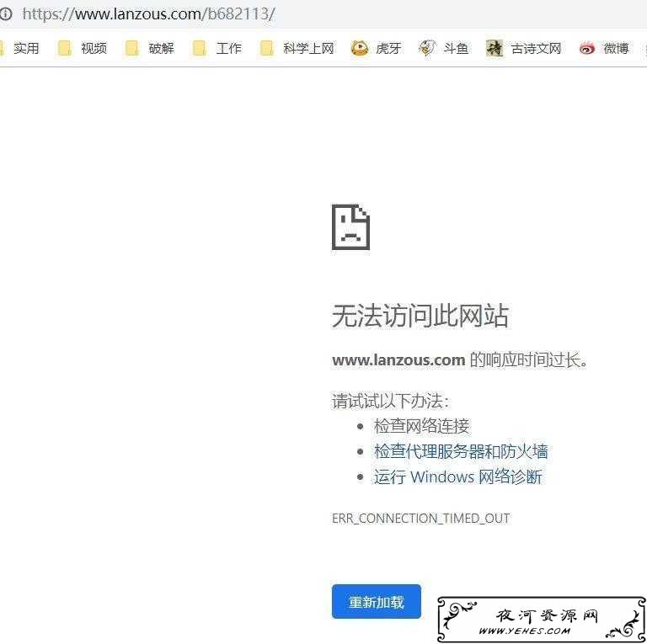Click the Weibo eye favicon
This screenshot has height=644, width=647.
point(587,49)
